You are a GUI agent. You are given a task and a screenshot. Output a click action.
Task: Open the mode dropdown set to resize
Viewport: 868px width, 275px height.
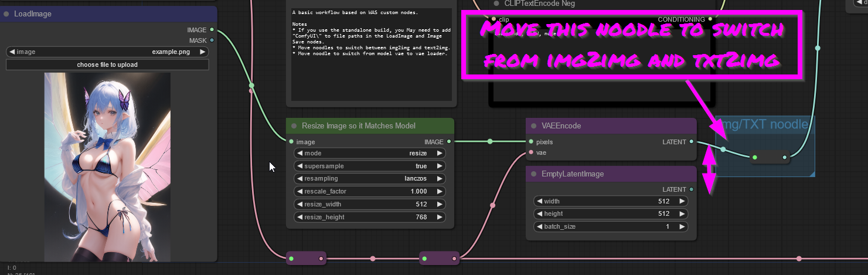pos(369,153)
